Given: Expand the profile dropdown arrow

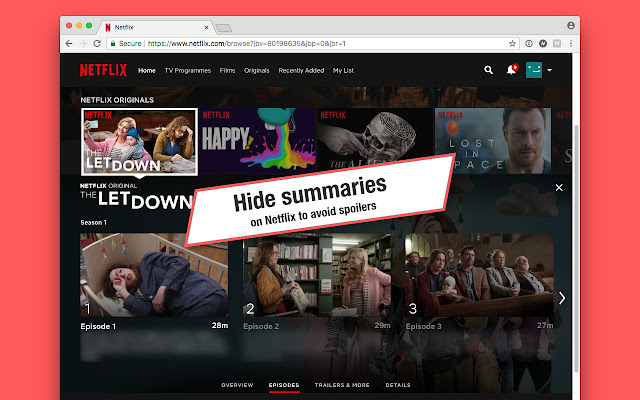Looking at the screenshot, I should coord(549,70).
